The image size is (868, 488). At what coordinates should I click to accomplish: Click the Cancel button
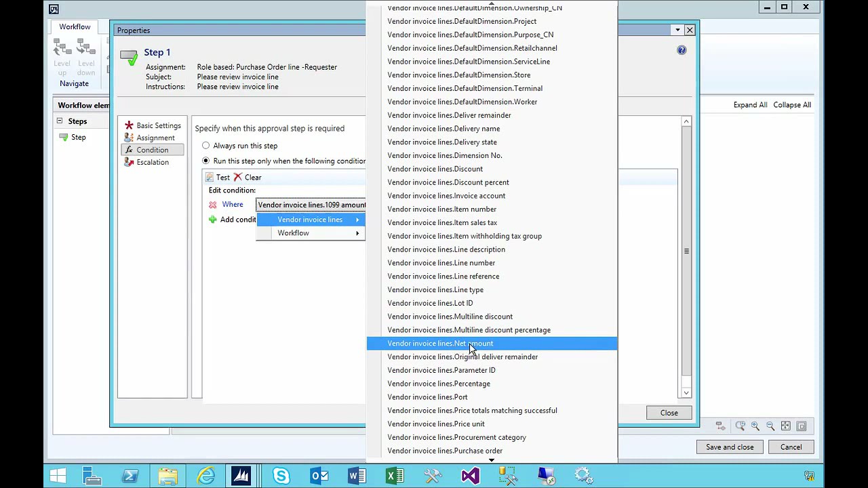click(x=791, y=447)
